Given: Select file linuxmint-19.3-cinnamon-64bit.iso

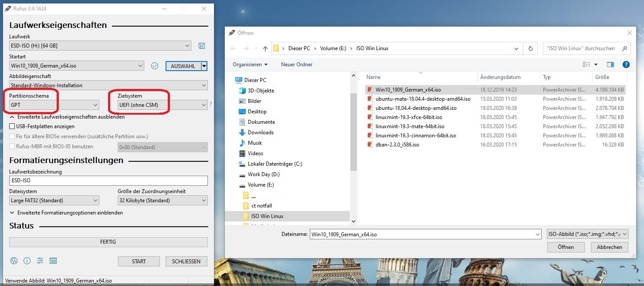Looking at the screenshot, I should [x=416, y=136].
